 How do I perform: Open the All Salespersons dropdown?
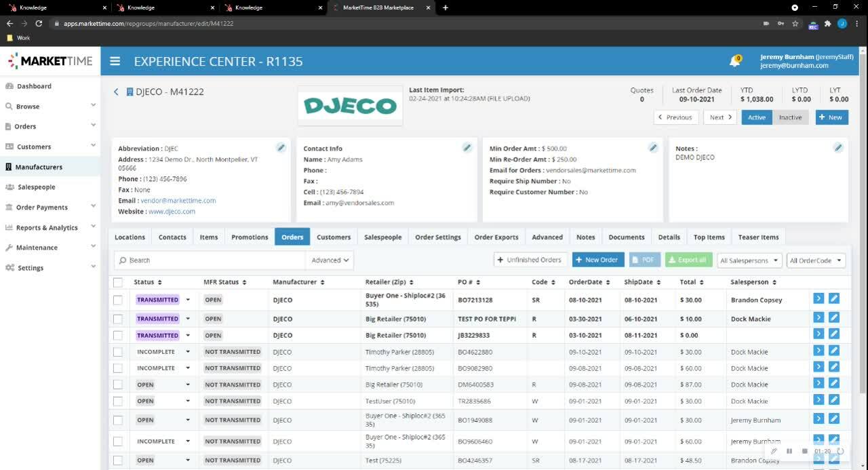pos(749,260)
